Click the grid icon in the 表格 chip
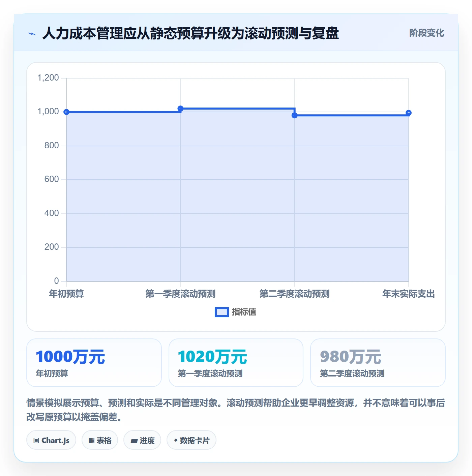 [x=92, y=441]
